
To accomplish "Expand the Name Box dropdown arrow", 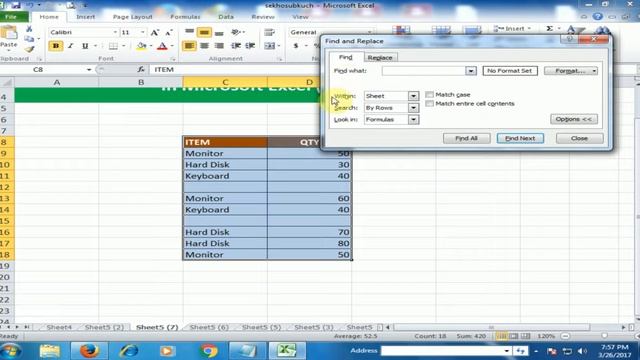I will (x=89, y=70).
